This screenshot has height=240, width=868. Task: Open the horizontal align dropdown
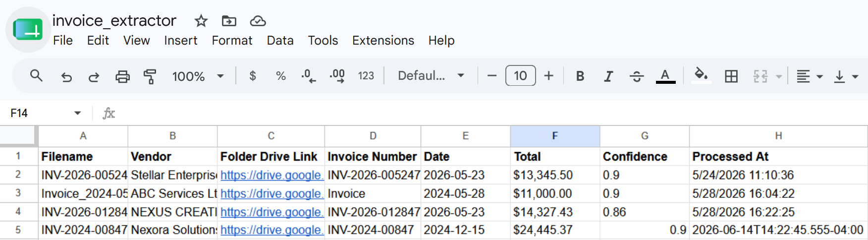(809, 76)
